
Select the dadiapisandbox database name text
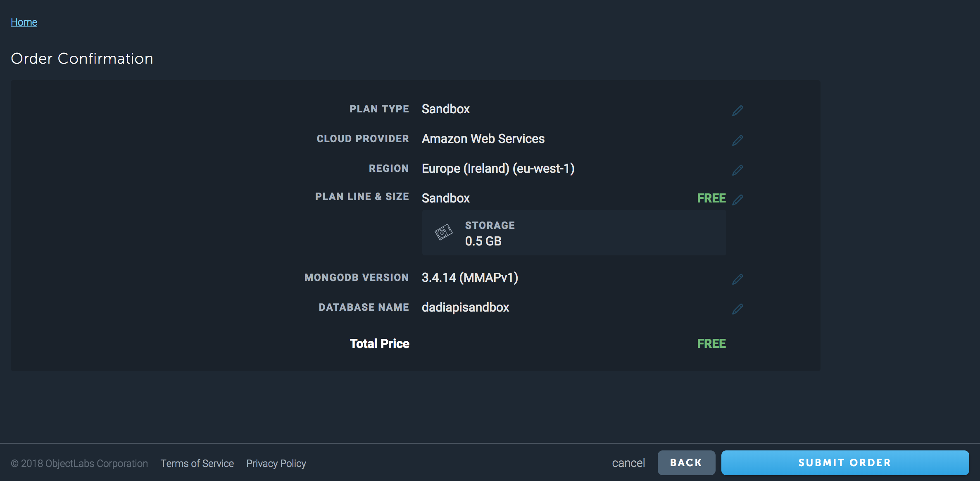465,307
